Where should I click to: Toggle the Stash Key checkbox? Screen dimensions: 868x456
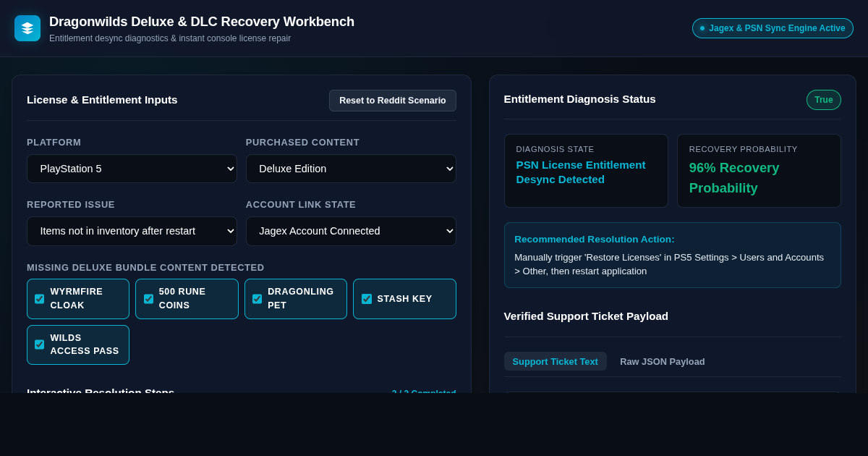(367, 299)
